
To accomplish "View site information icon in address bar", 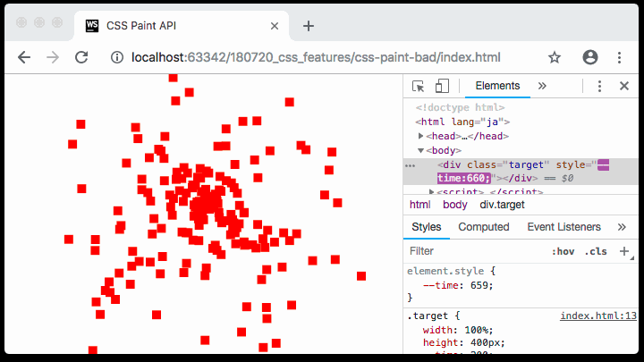I will (x=116, y=57).
